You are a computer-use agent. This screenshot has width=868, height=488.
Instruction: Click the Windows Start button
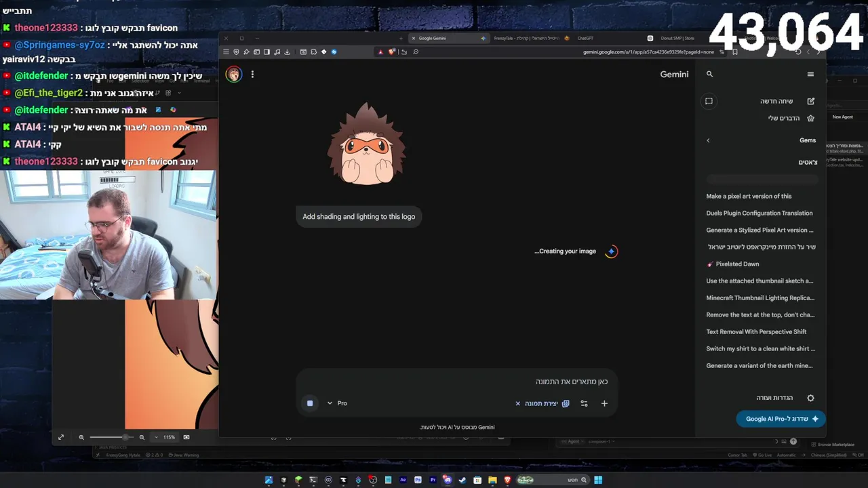pos(598,480)
